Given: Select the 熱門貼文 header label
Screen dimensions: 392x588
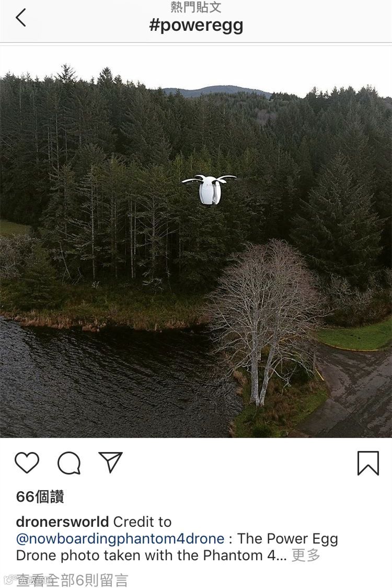Looking at the screenshot, I should (x=196, y=7).
